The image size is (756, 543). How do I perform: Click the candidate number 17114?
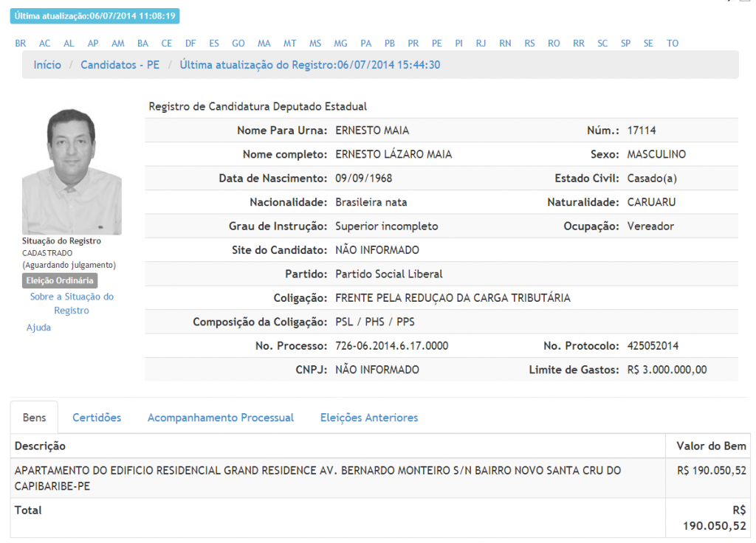click(642, 131)
